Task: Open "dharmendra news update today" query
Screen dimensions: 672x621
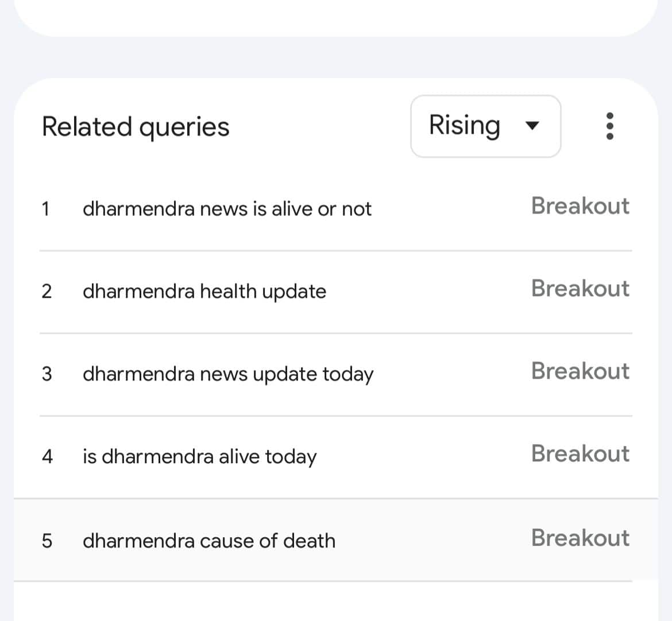Action: point(227,374)
